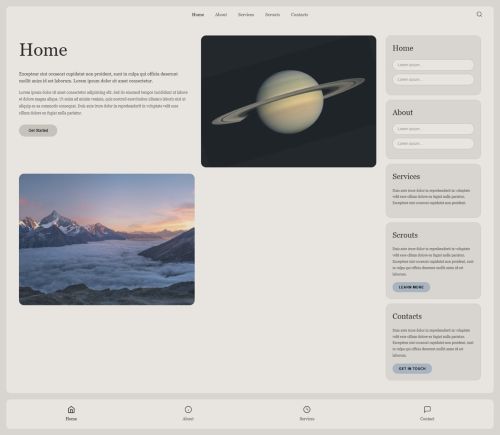Viewport: 500px width, 435px height.
Task: Click the About card heading
Action: (403, 112)
